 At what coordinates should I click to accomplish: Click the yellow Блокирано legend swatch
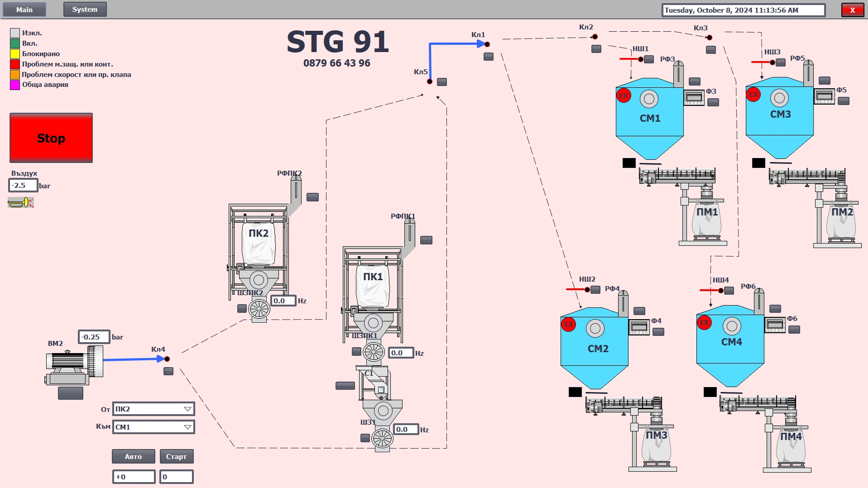tap(15, 54)
